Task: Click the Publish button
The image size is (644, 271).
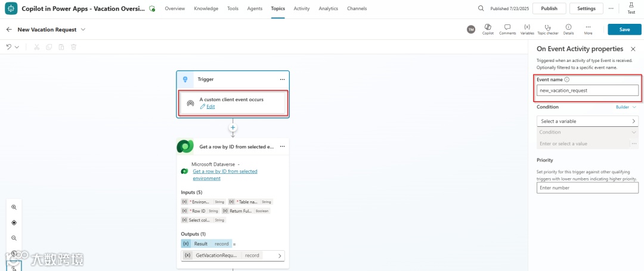Action: [x=549, y=8]
